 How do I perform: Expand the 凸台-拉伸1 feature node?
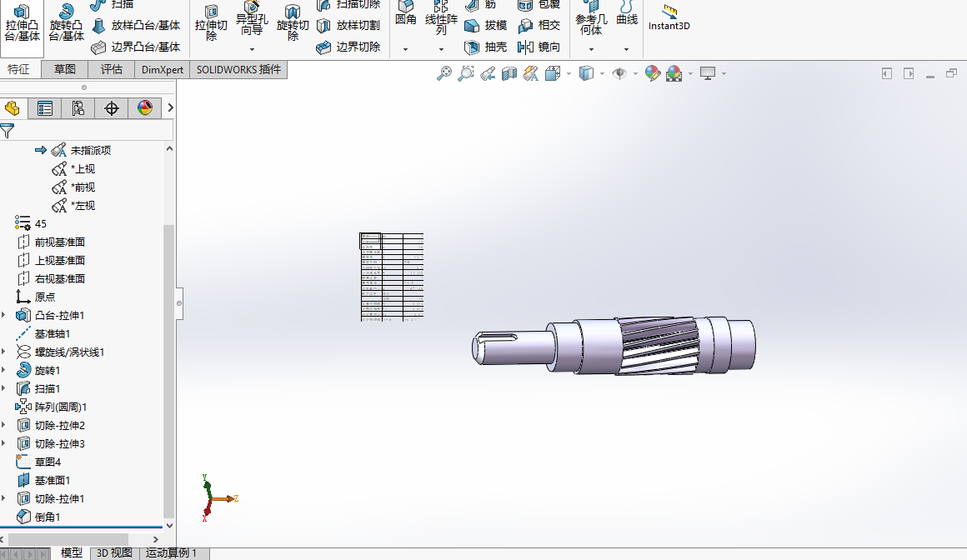pos(3,315)
